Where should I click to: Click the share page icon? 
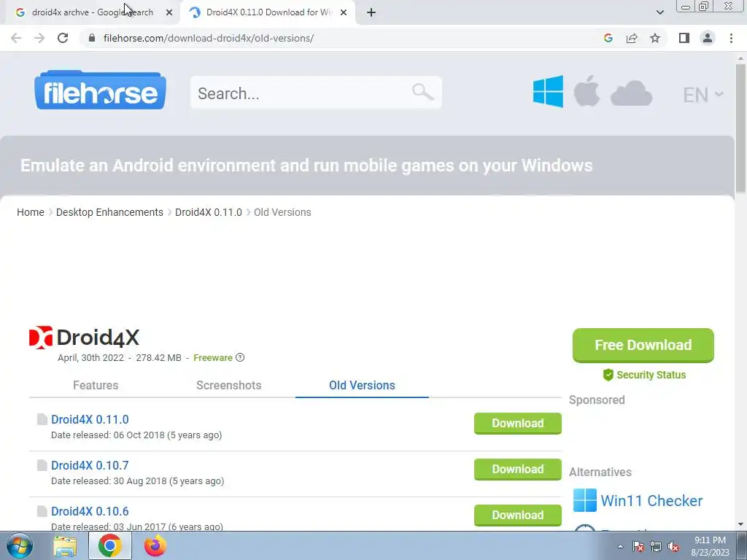point(632,38)
